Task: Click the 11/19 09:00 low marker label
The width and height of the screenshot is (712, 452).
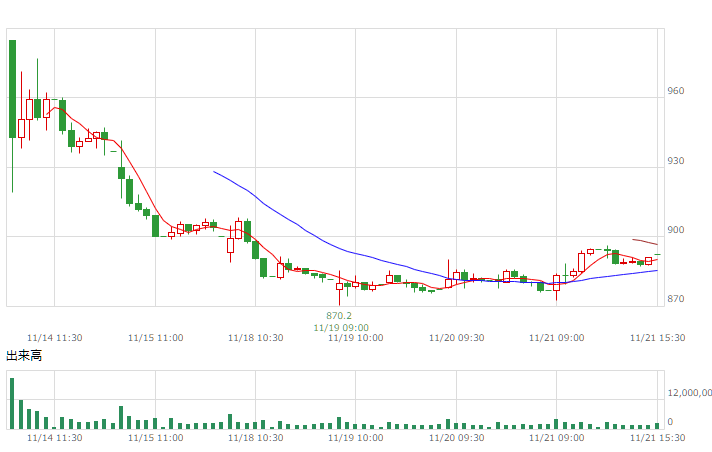Action: [341, 328]
